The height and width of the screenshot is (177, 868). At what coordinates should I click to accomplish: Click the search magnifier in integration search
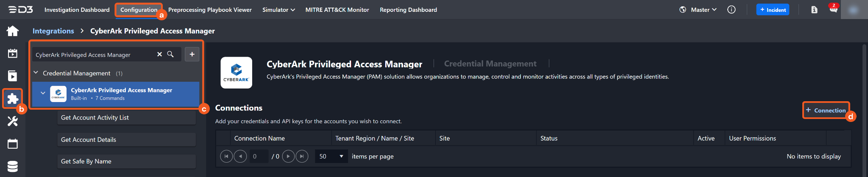coord(170,54)
